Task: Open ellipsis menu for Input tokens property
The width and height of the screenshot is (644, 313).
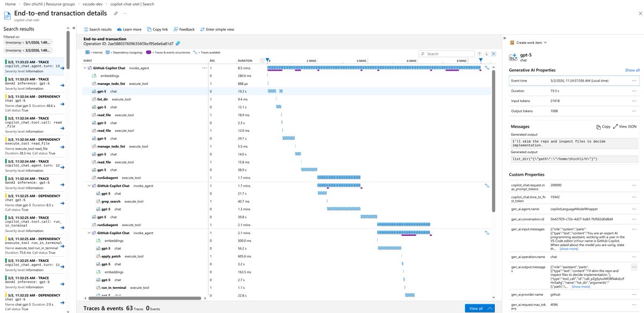Action: click(634, 101)
